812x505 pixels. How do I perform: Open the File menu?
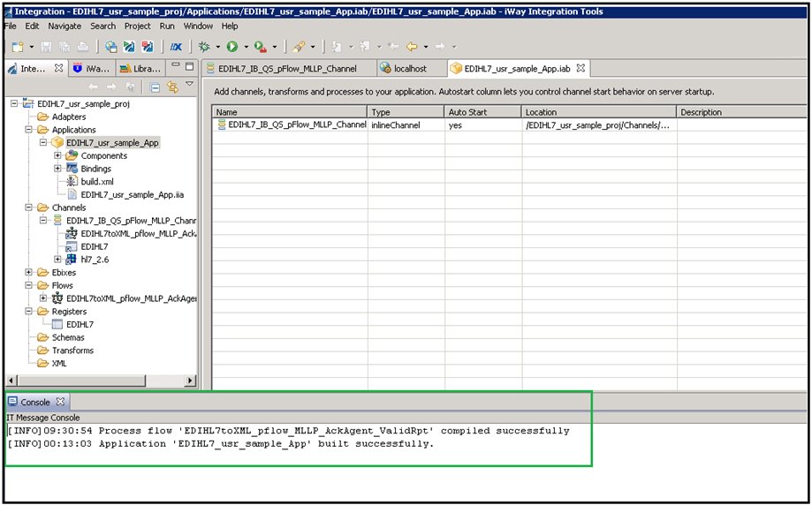(11, 26)
